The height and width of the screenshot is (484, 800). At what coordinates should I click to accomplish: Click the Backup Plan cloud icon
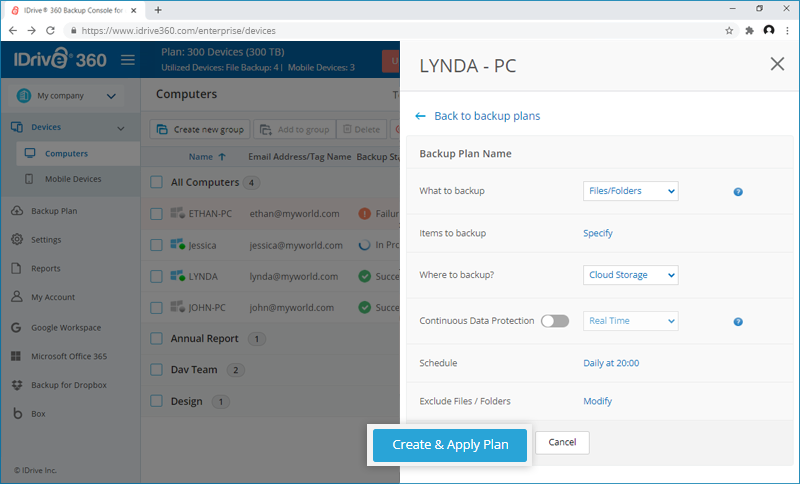17,211
